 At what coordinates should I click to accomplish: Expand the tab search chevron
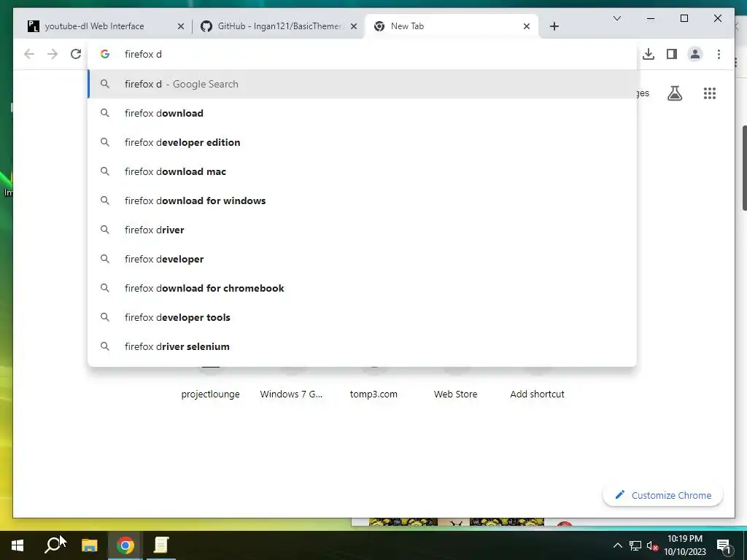click(617, 18)
